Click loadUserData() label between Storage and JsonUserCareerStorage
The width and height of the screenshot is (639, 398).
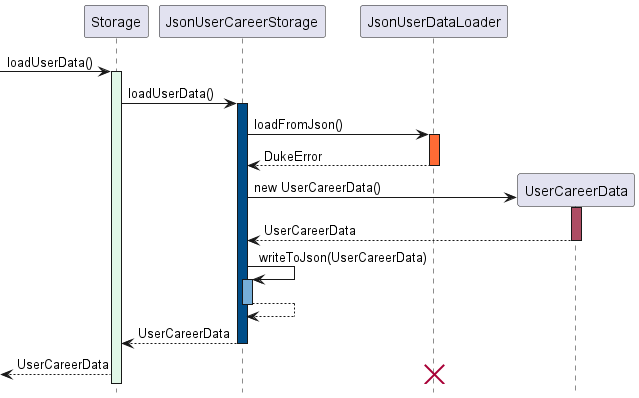[x=171, y=94]
